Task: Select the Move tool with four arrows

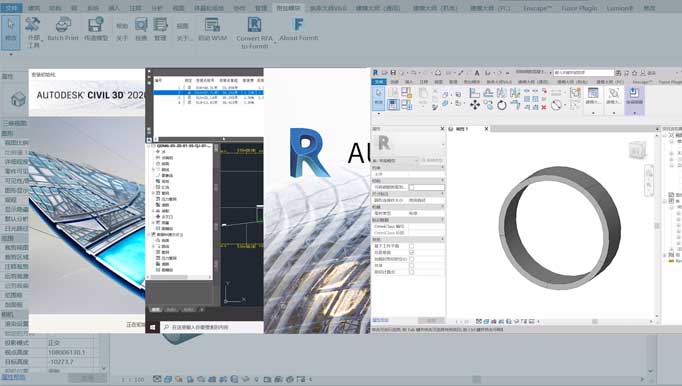Action: (x=475, y=105)
